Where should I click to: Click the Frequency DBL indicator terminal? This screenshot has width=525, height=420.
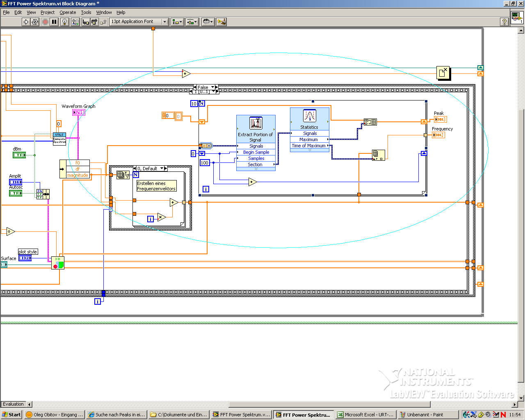pyautogui.click(x=438, y=135)
